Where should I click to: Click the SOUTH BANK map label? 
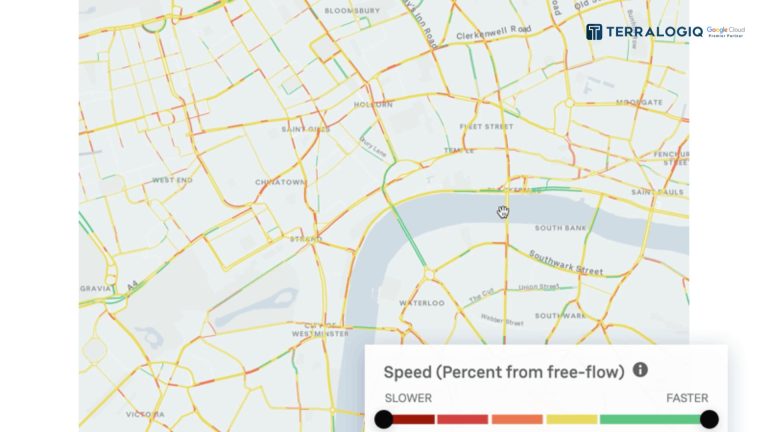tap(560, 228)
